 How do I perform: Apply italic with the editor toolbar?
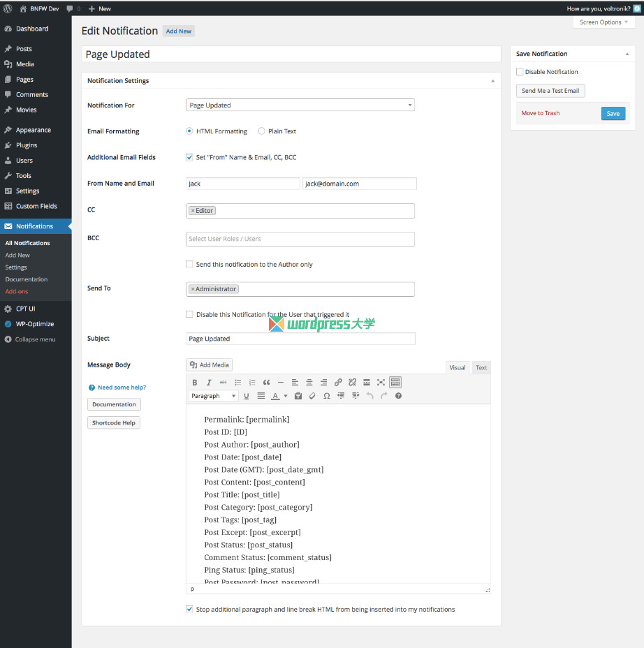pyautogui.click(x=209, y=383)
